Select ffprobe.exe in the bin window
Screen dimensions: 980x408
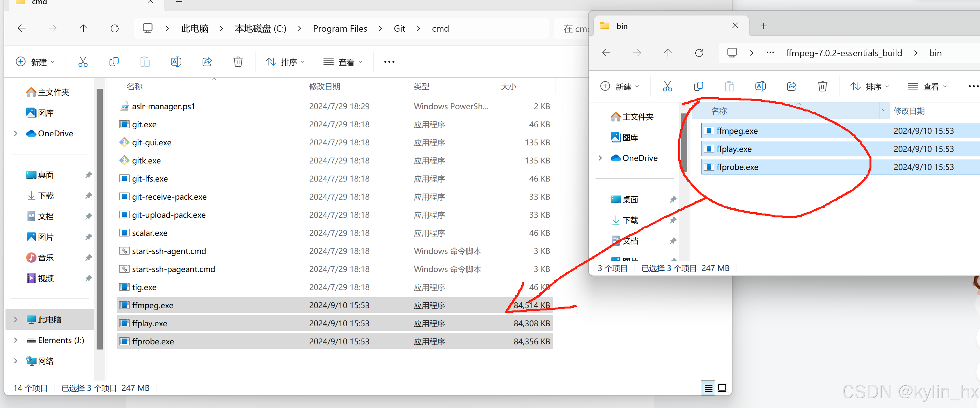coord(737,167)
